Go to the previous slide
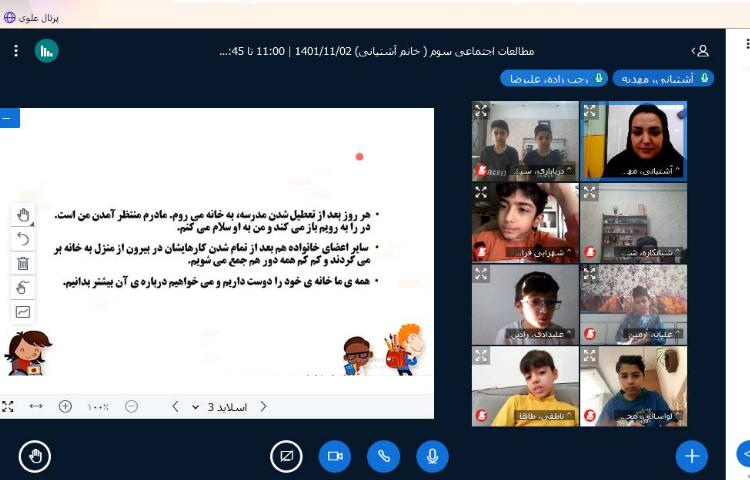This screenshot has height=480, width=750. tap(175, 406)
